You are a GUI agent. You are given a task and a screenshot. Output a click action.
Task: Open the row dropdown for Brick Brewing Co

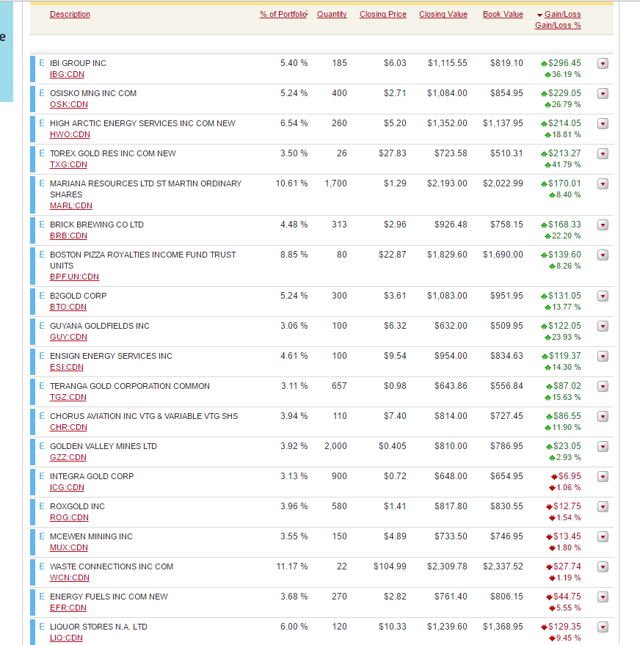pyautogui.click(x=603, y=225)
